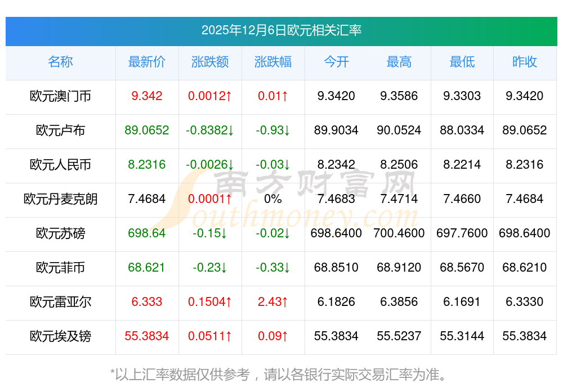The width and height of the screenshot is (563, 392).
Task: Click change percent -0.33↓
Action: pos(273,268)
